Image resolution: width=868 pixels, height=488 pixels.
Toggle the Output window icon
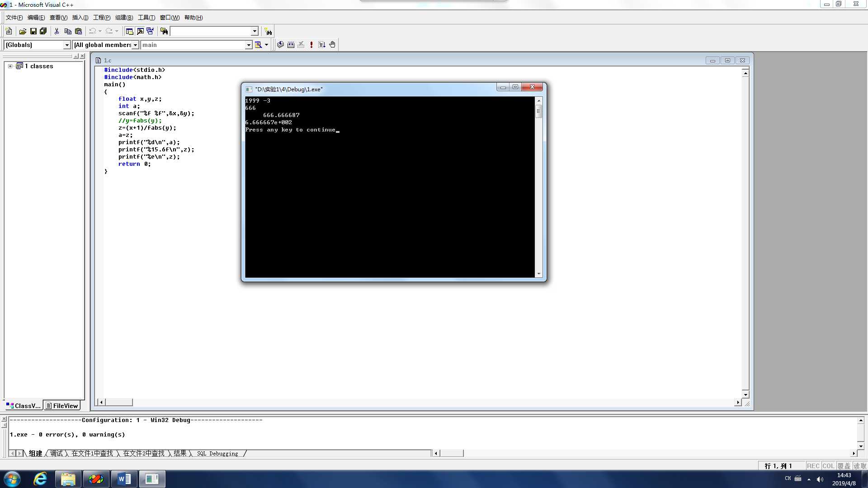[140, 31]
